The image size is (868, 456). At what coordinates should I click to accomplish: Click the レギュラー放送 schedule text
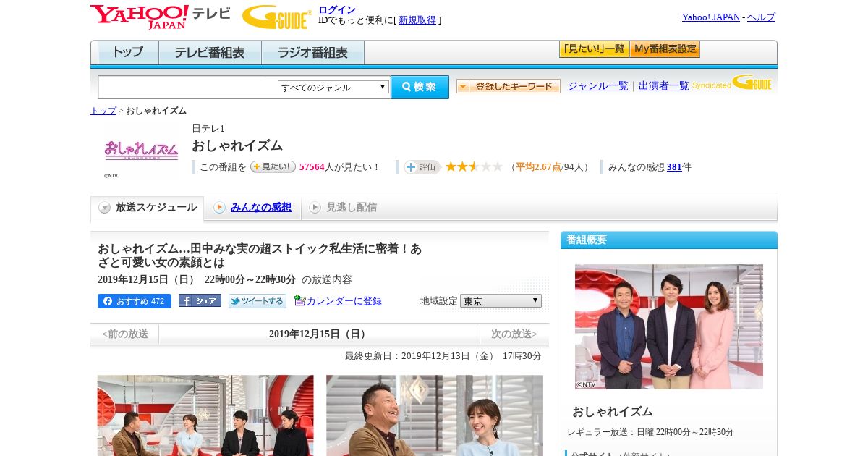click(x=650, y=432)
